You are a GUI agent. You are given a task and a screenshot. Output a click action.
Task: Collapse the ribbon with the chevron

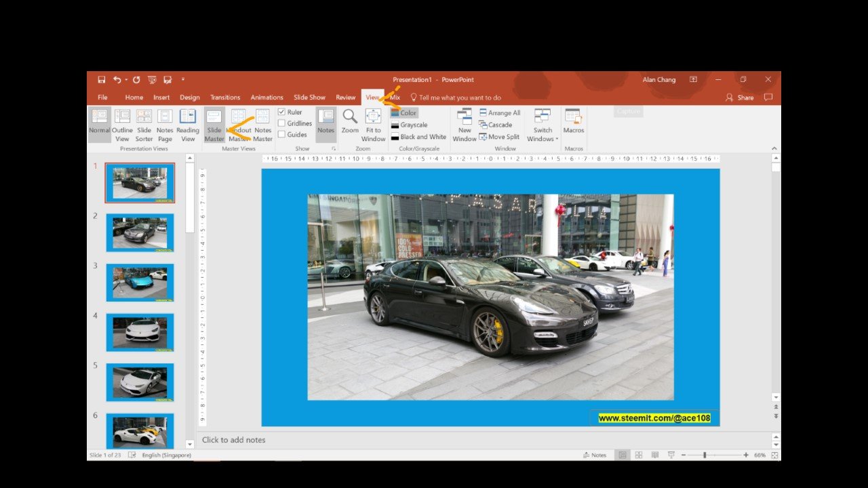coord(775,148)
